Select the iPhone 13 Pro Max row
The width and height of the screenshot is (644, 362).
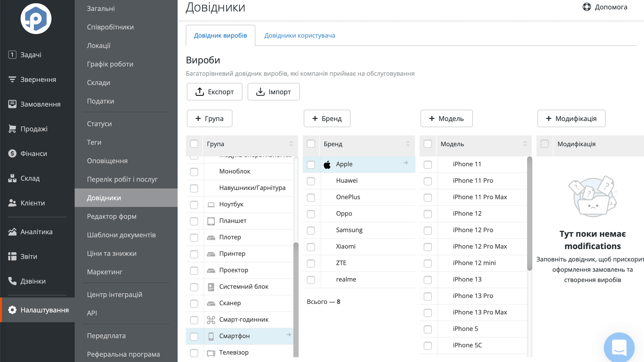[x=473, y=312]
